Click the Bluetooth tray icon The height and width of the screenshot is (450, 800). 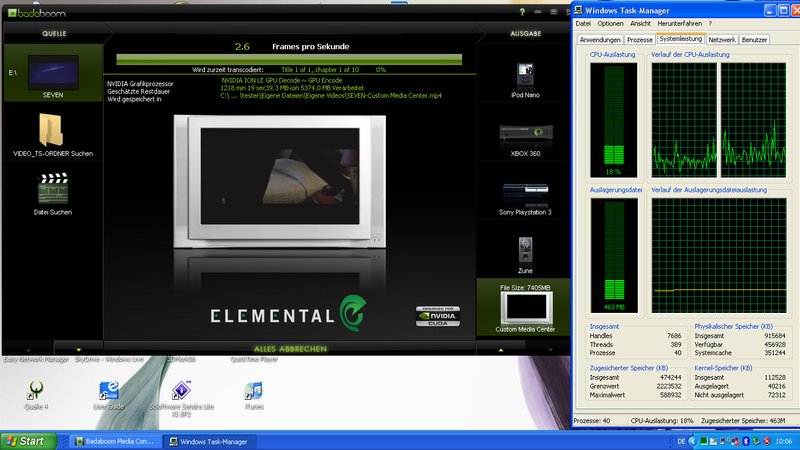pos(746,441)
